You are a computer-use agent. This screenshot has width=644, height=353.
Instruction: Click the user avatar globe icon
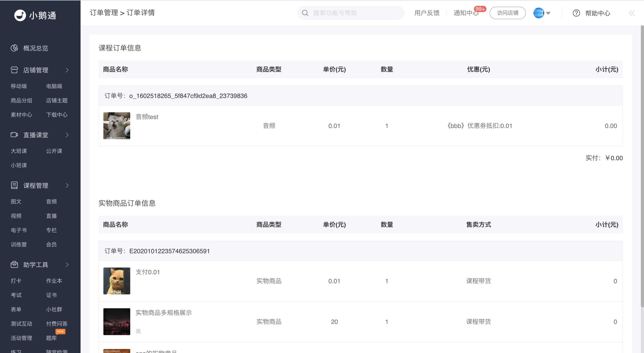(539, 13)
